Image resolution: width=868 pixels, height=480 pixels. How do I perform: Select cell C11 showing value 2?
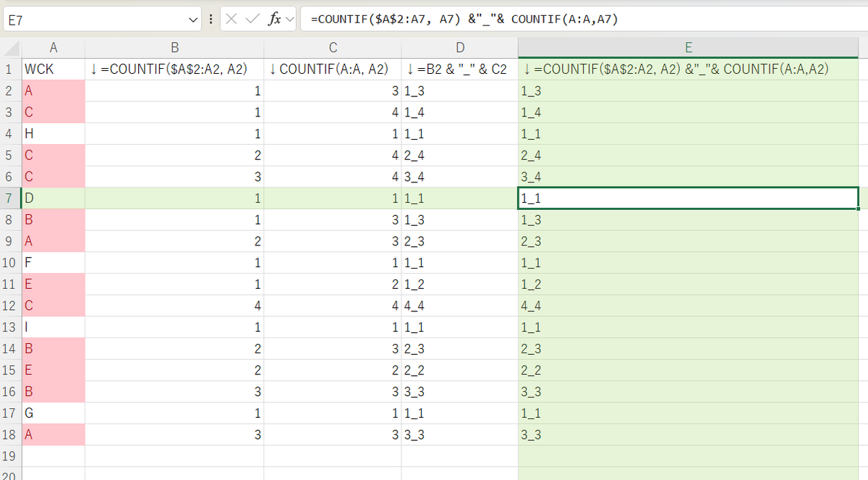pyautogui.click(x=333, y=285)
